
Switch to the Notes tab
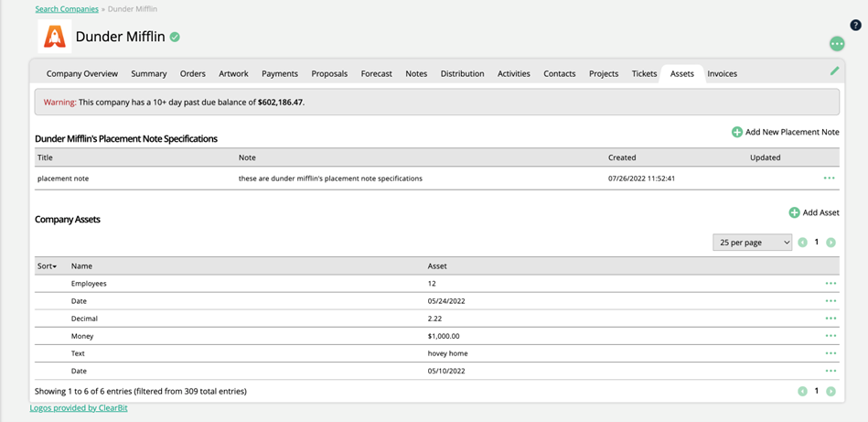416,73
